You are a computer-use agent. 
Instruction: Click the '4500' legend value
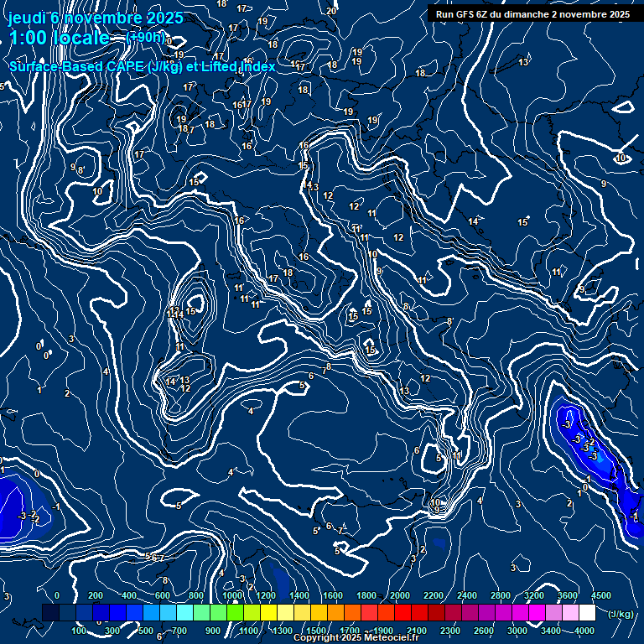(601, 595)
